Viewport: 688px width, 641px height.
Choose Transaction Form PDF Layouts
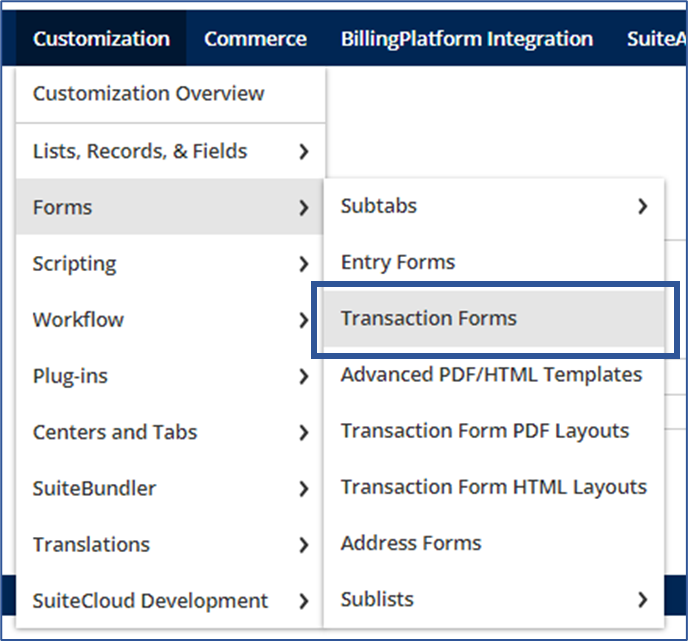pyautogui.click(x=494, y=431)
